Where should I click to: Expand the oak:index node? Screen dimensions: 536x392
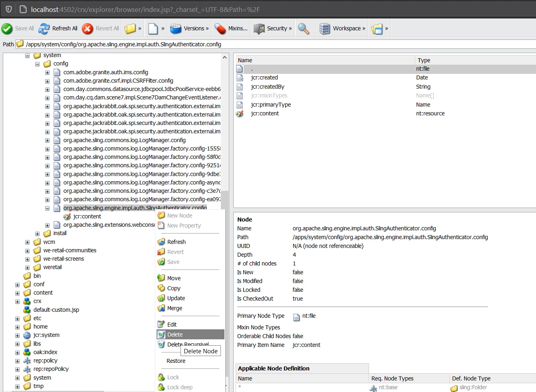17,352
